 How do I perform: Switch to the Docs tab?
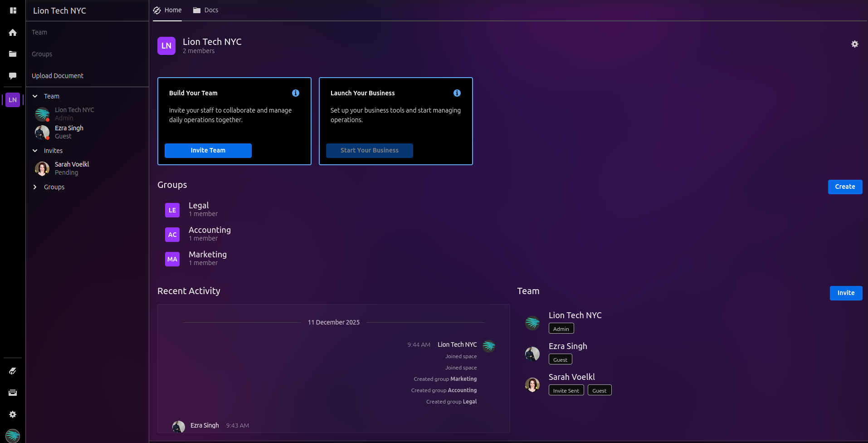tap(206, 10)
